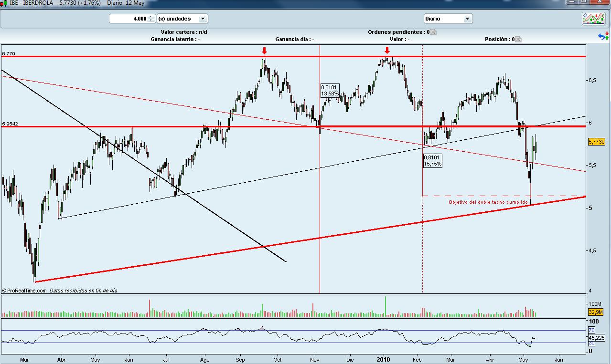611x364 pixels.
Task: Select the 6,779 resistance level label
Action: coord(9,54)
